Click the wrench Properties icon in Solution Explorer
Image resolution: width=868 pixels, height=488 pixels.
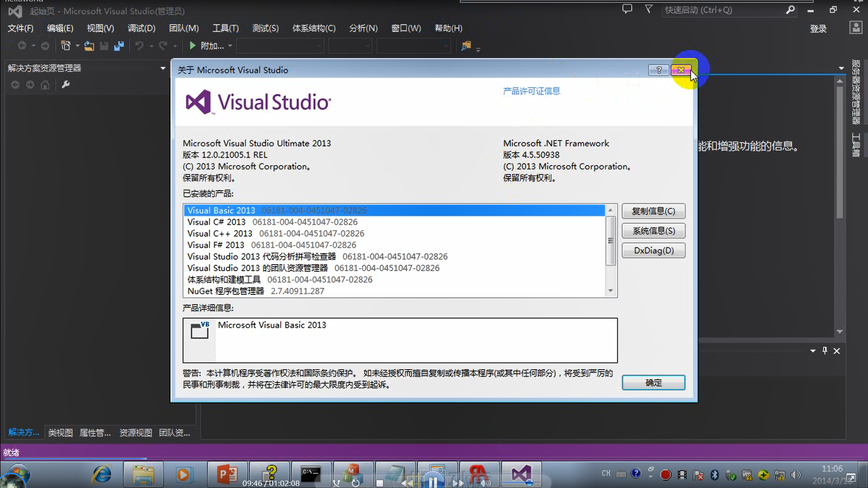click(x=66, y=85)
